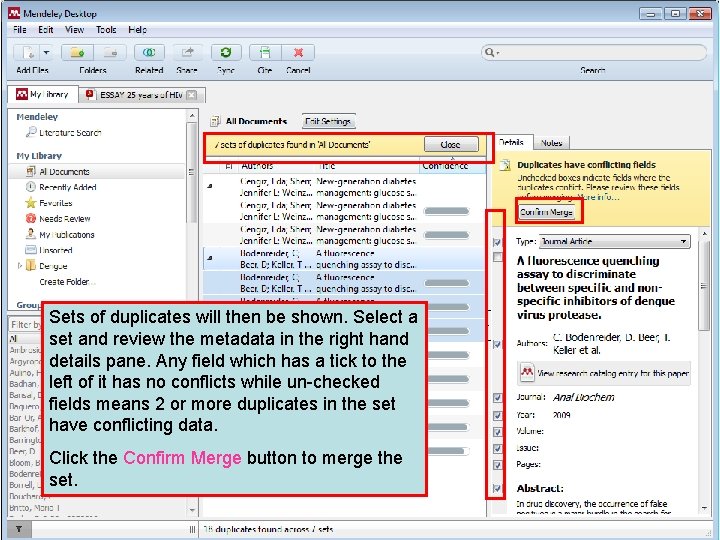Screen dimensions: 720x540
Task: Open the Type Journal Article dropdown
Action: pyautogui.click(x=614, y=242)
